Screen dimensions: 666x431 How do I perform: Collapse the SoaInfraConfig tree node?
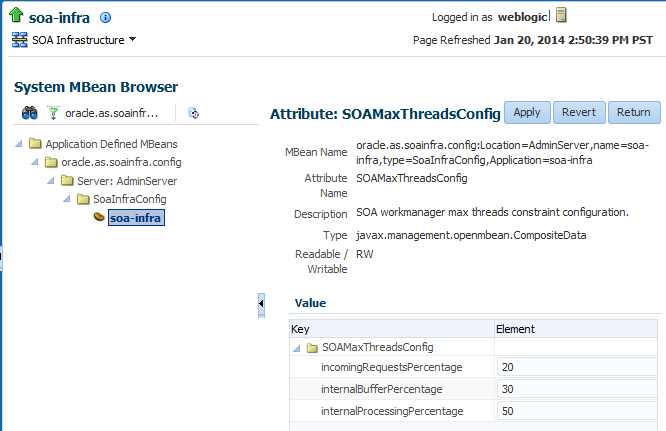pyautogui.click(x=67, y=199)
